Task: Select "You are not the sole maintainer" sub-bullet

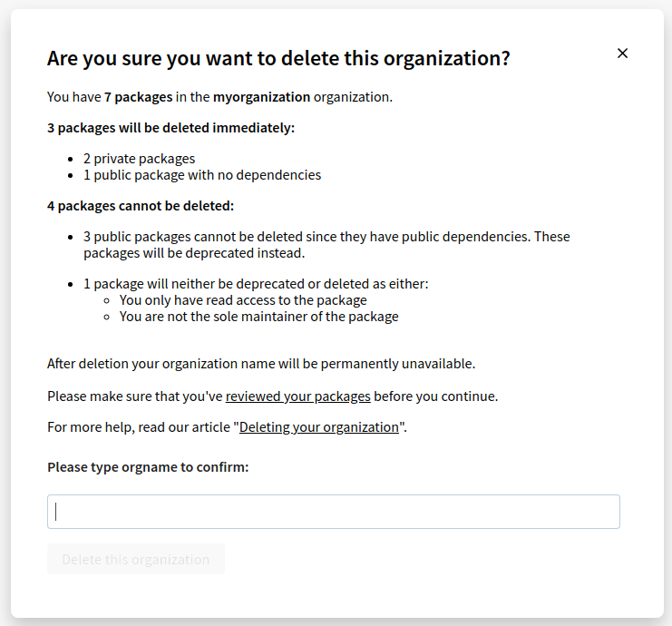Action: click(258, 317)
